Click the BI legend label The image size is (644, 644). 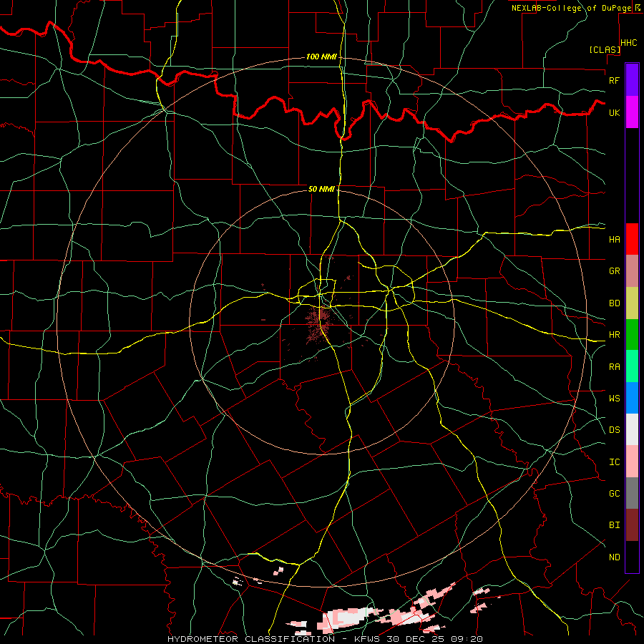[614, 525]
